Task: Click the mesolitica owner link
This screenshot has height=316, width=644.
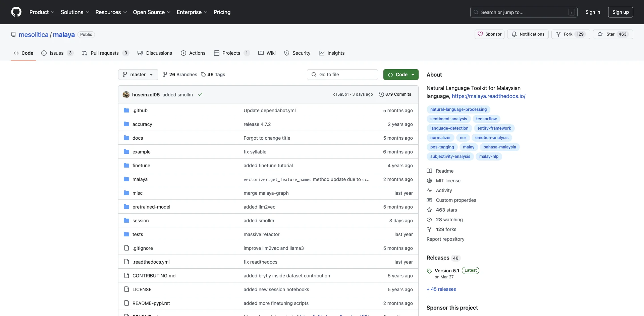Action: pos(34,35)
